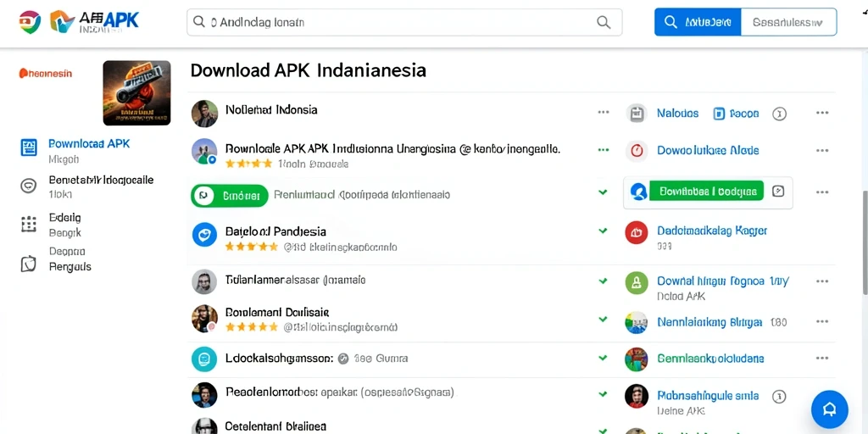868x434 pixels.
Task: Click the verified check icon after "Ldockalsohgamsson:"
Action: coord(343,359)
